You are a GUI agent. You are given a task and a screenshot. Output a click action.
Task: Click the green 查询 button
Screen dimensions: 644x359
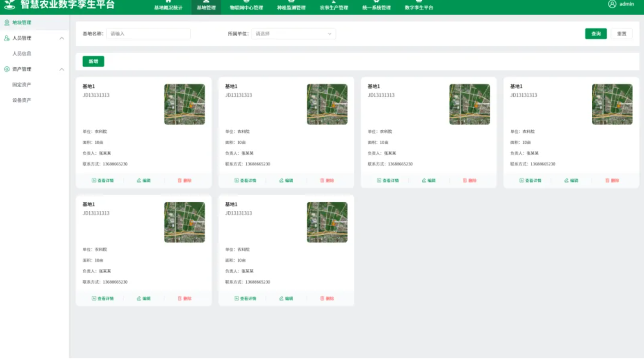point(596,34)
